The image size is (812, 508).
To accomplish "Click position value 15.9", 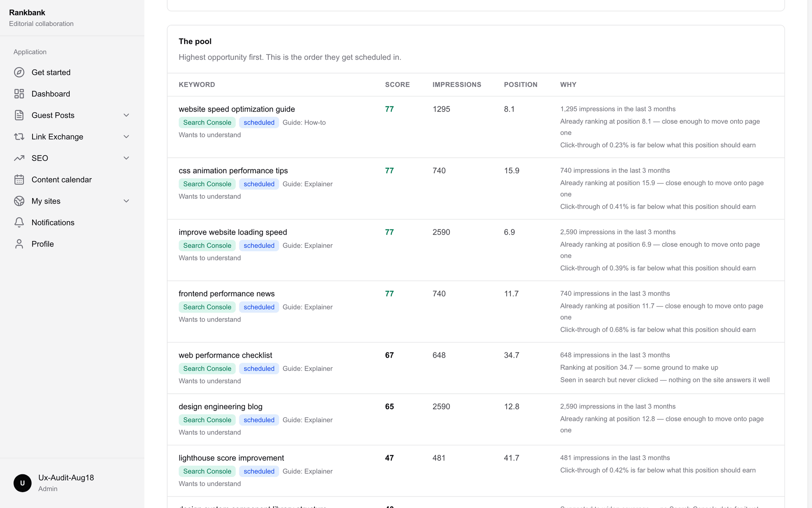I will pyautogui.click(x=512, y=171).
